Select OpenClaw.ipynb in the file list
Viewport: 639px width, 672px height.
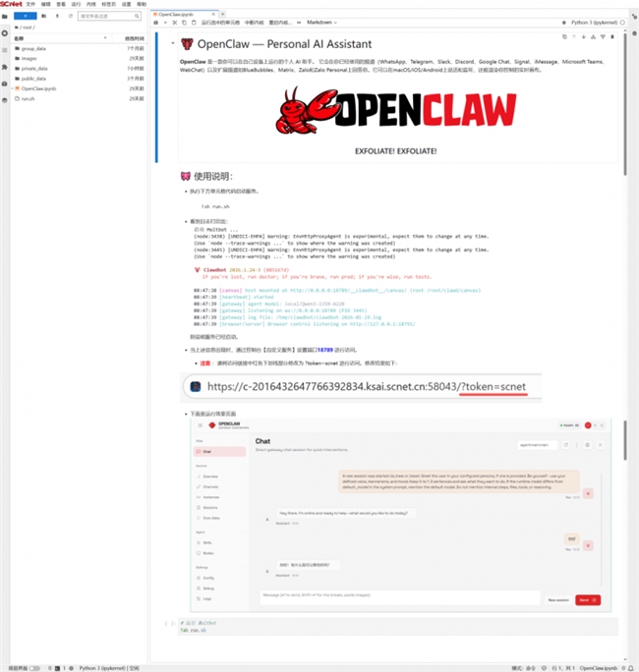point(80,88)
